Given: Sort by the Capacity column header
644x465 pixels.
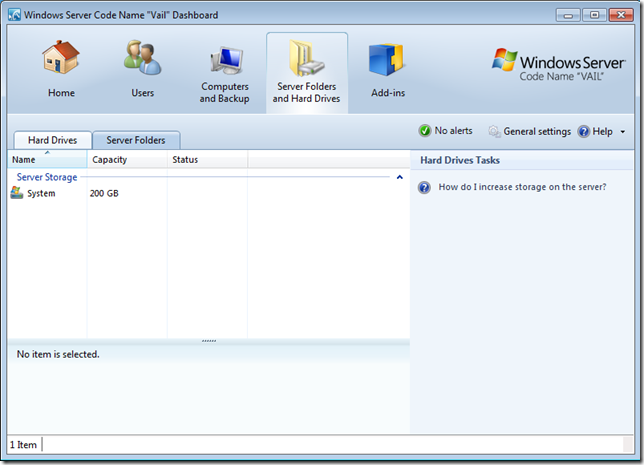Looking at the screenshot, I should pos(127,159).
